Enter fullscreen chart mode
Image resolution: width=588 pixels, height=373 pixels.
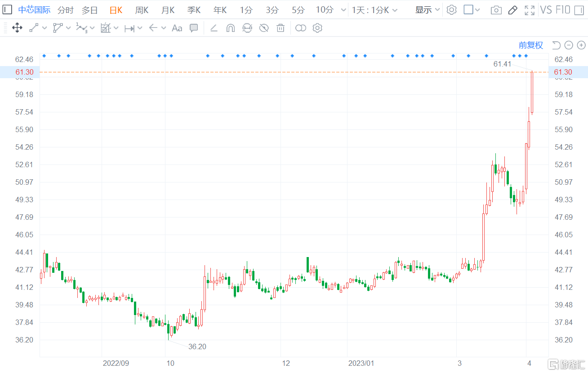point(530,10)
